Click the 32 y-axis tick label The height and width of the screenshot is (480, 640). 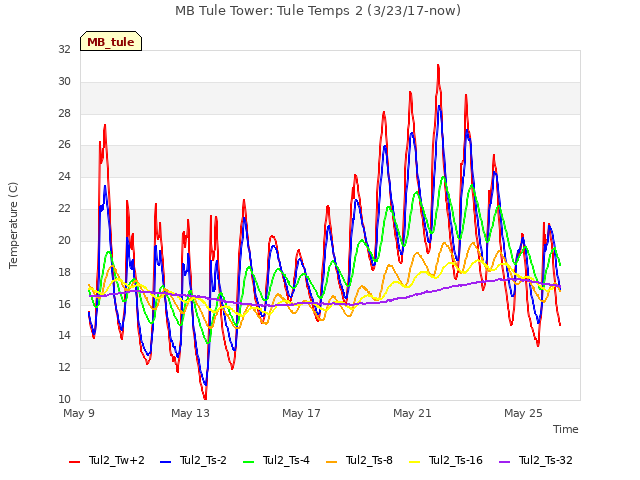point(64,49)
